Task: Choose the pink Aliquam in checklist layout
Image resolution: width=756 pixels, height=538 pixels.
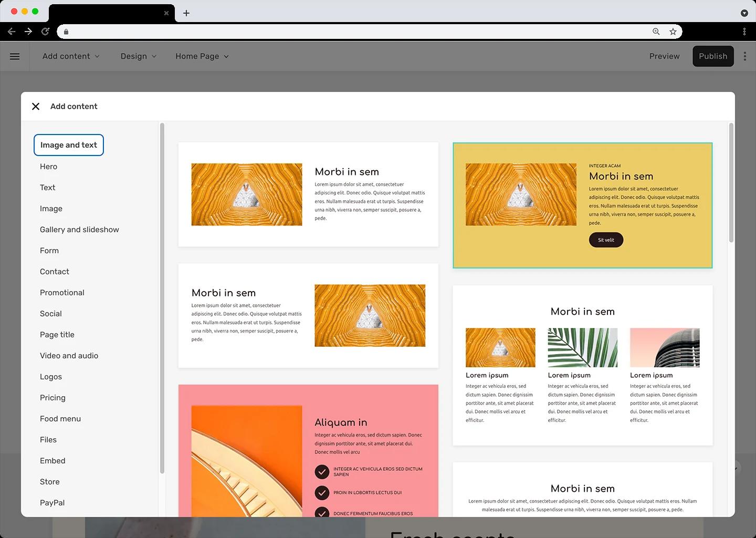Action: pyautogui.click(x=308, y=451)
